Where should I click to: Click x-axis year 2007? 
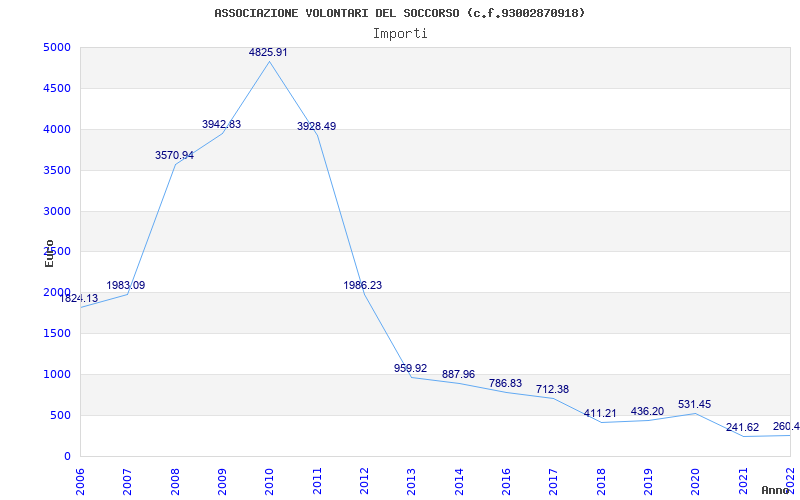(127, 480)
